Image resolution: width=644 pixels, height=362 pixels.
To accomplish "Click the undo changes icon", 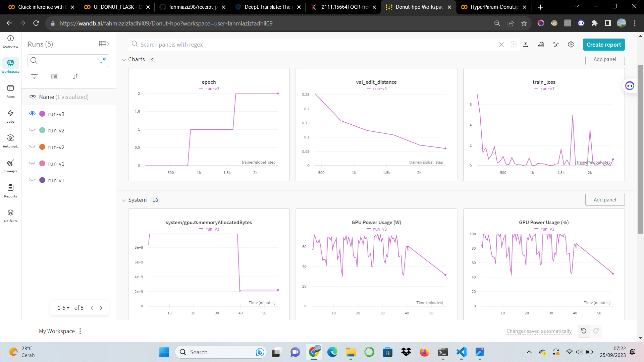I will tap(584, 331).
